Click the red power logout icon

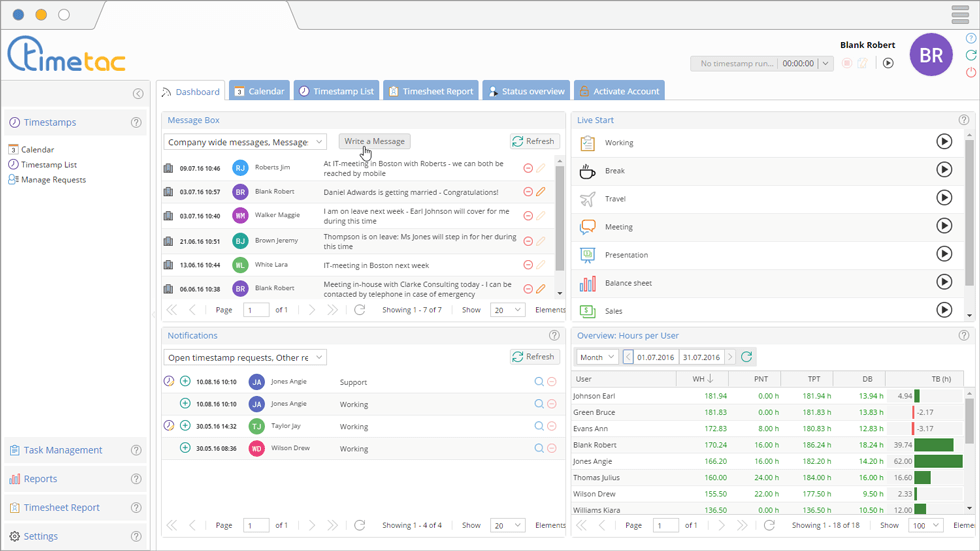tap(971, 73)
